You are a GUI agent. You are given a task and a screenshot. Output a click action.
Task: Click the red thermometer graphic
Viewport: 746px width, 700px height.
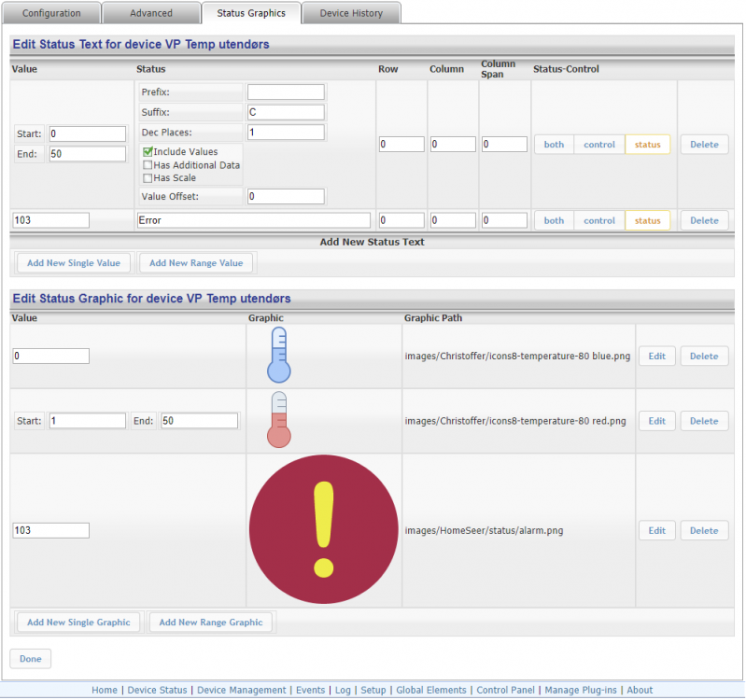tap(278, 421)
